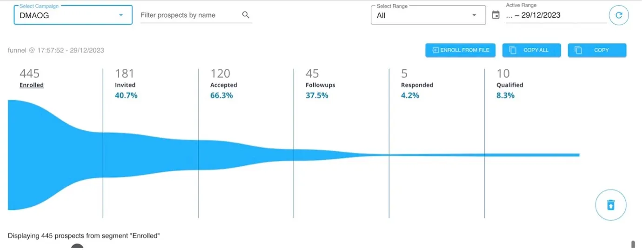Click the funnel timestamp text
This screenshot has height=250, width=644.
tap(56, 50)
